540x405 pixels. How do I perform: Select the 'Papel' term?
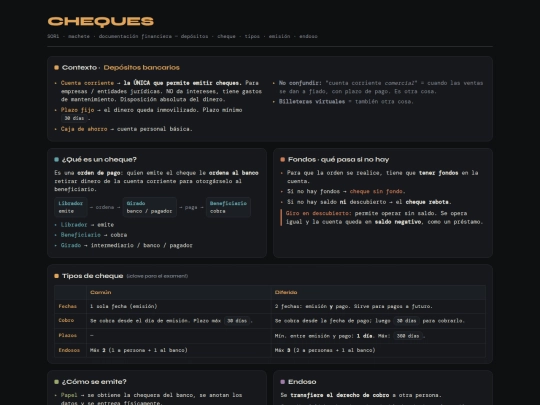(69, 395)
